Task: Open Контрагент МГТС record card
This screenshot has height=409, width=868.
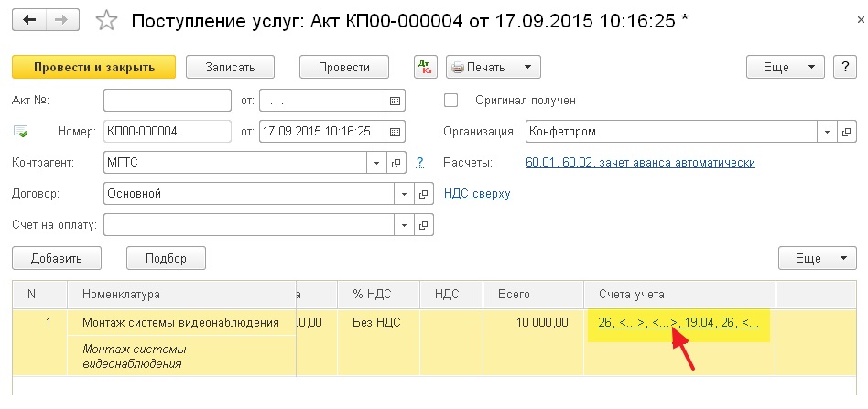Action: point(396,163)
